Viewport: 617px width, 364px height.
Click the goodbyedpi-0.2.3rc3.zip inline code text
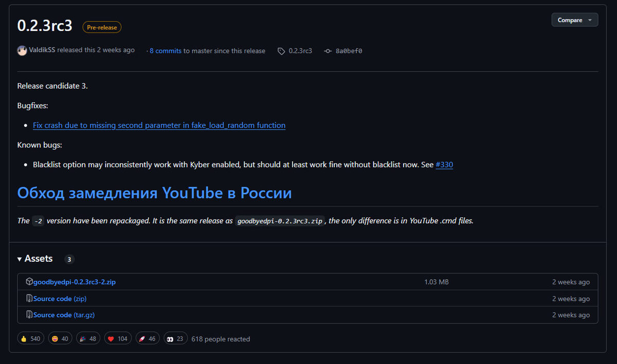pyautogui.click(x=280, y=221)
